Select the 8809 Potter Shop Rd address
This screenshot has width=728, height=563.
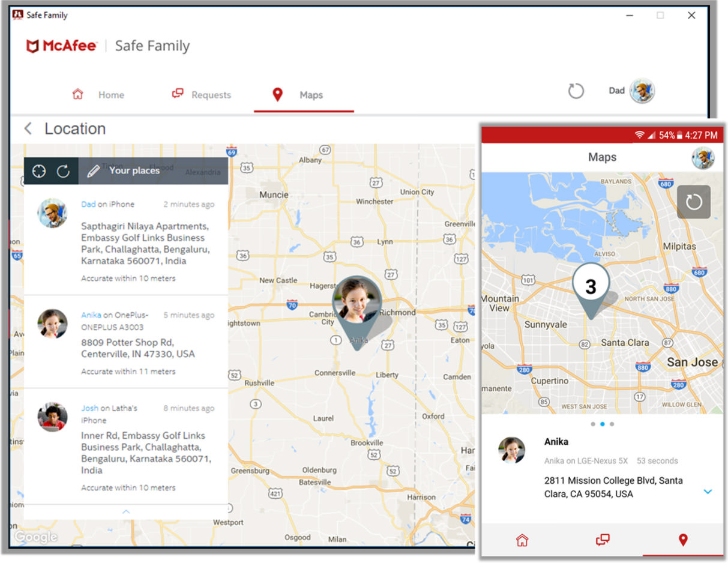pyautogui.click(x=138, y=348)
